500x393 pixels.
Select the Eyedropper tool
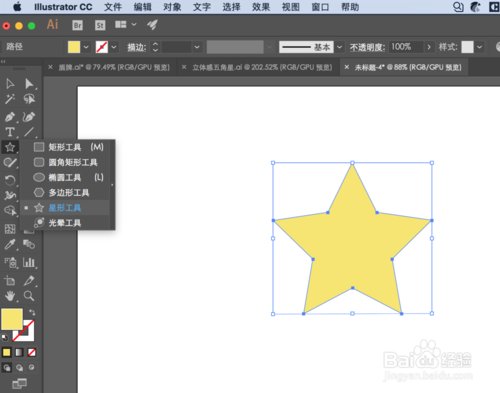pyautogui.click(x=10, y=244)
